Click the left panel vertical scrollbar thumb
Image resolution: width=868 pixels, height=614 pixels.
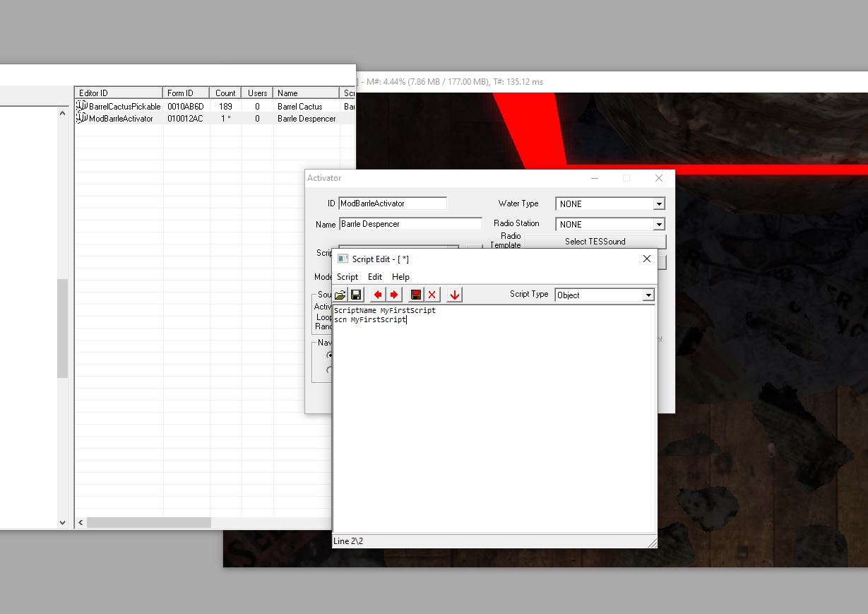62,328
